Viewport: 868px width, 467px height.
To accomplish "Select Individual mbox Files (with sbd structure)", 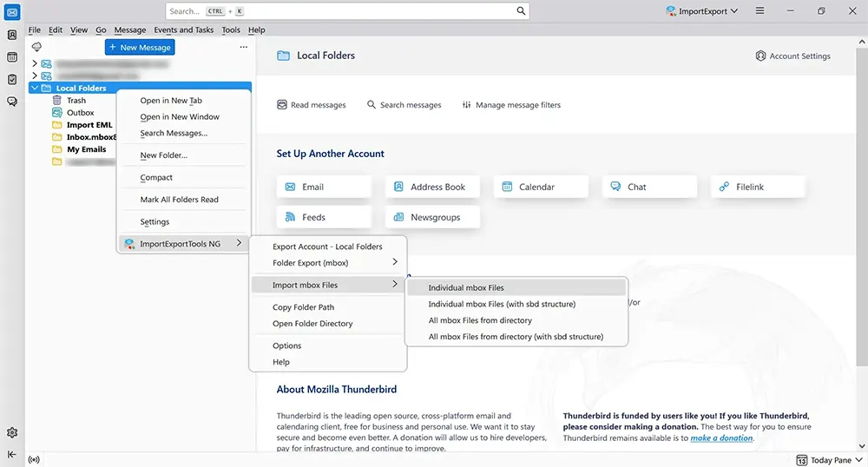I will (x=516, y=304).
